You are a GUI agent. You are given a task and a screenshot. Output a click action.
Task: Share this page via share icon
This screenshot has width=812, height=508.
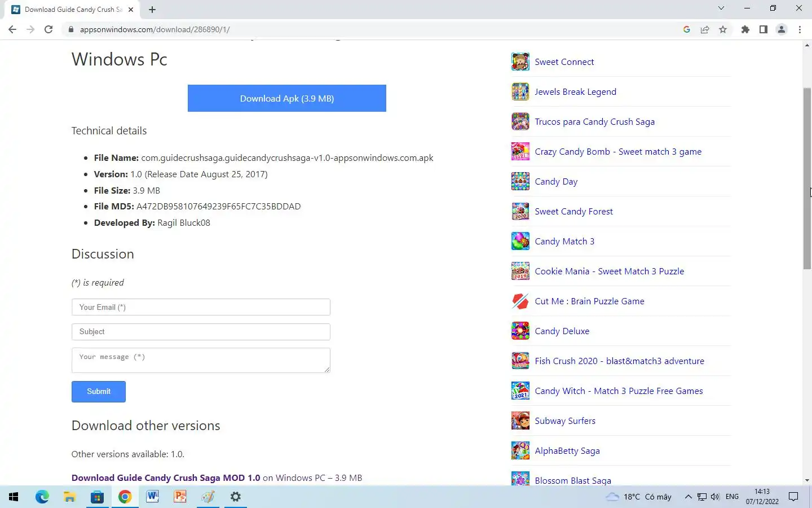(x=705, y=29)
